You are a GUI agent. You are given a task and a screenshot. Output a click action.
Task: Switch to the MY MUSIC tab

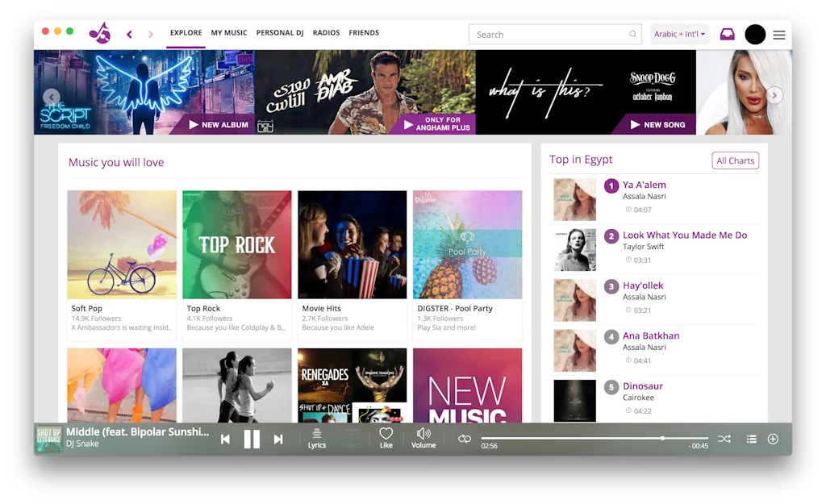228,33
